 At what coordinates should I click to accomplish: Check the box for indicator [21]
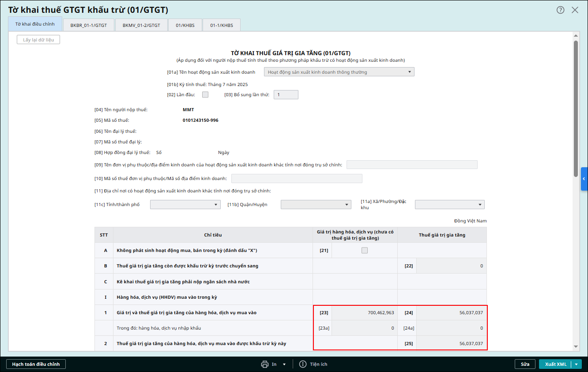click(364, 251)
